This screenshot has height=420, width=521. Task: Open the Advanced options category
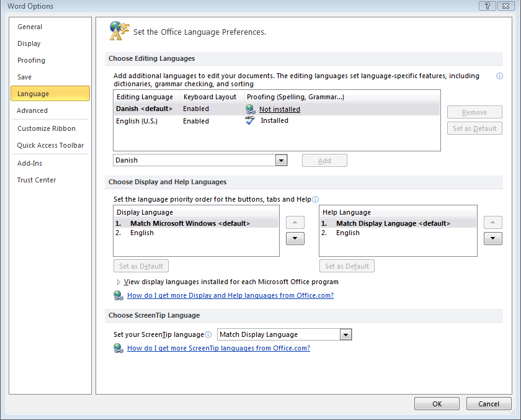coord(32,110)
